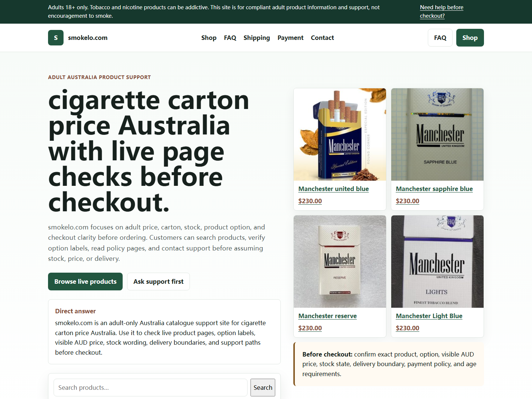Screen dimensions: 532x399
Task: Follow the Manchester sapphire blue title link
Action: coord(434,189)
